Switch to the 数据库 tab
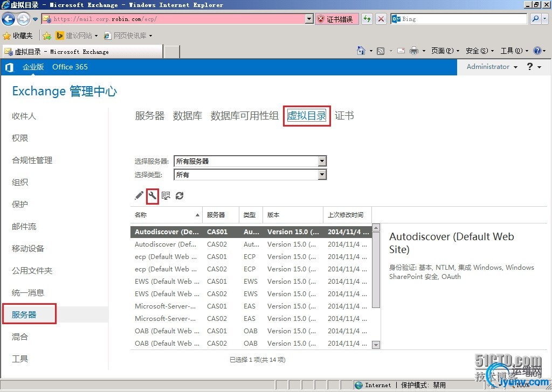Screen dimensions: 552x392 point(187,116)
